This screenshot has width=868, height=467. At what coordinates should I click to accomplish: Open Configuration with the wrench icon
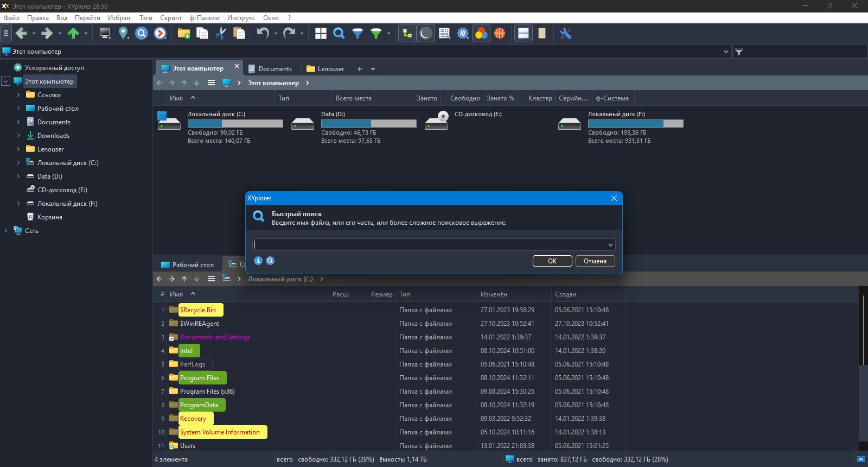(x=566, y=34)
